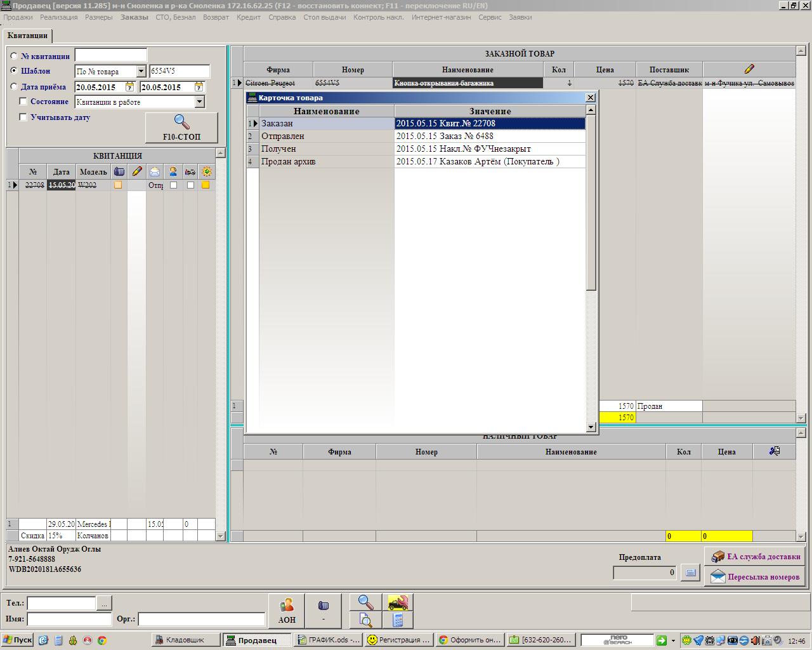Click the АОН caller ID button
This screenshot has height=650, width=812.
pos(287,611)
